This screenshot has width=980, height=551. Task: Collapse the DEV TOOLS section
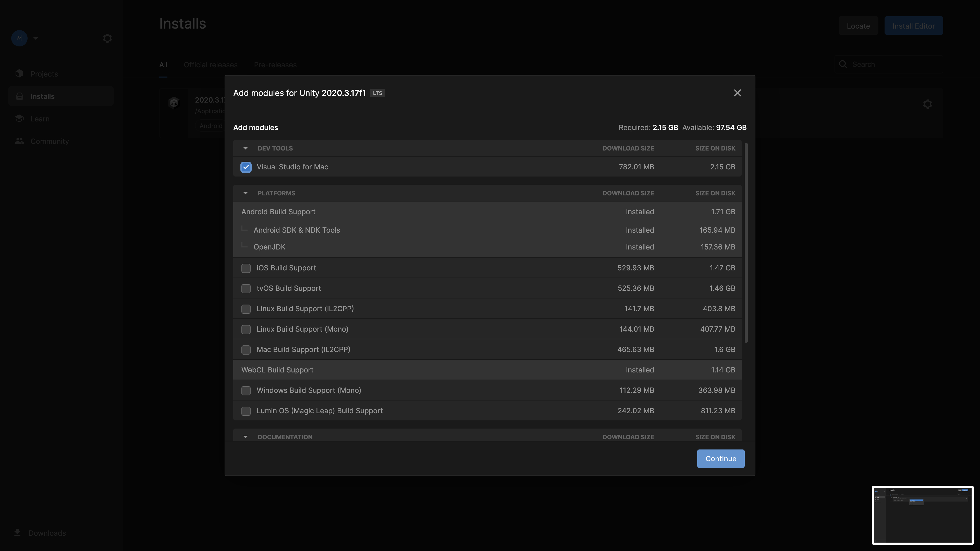point(245,148)
